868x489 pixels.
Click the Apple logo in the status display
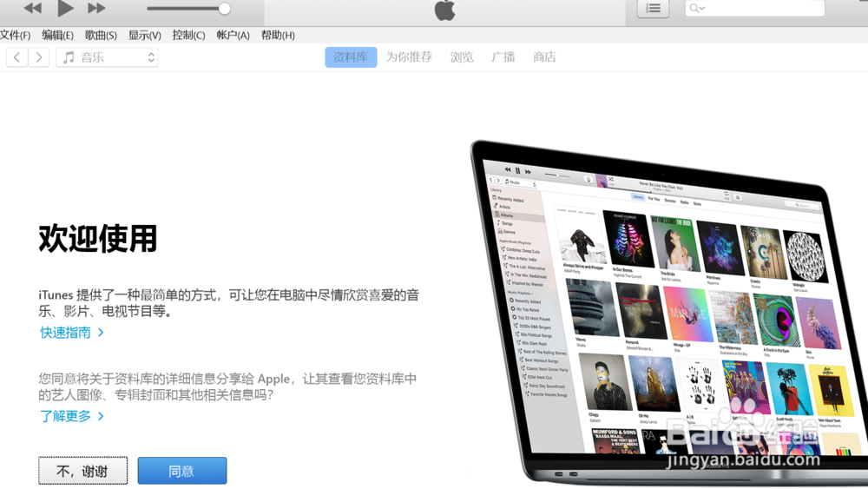coord(444,10)
